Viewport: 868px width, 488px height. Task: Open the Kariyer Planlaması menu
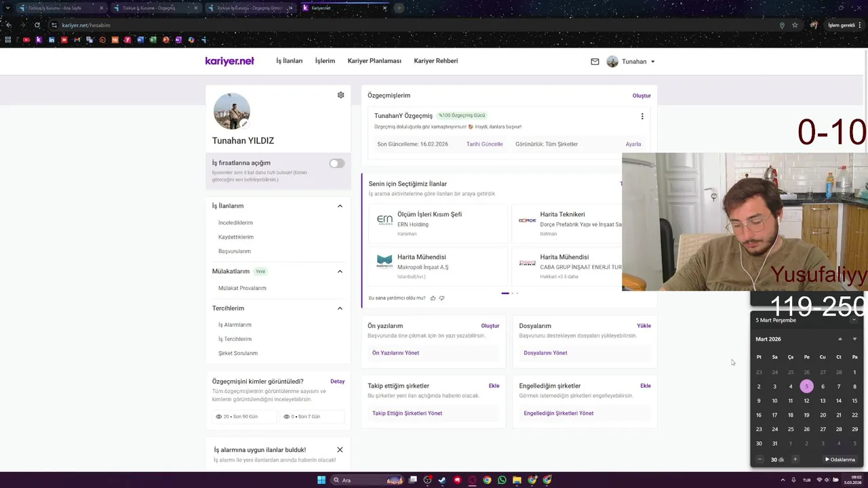click(374, 61)
